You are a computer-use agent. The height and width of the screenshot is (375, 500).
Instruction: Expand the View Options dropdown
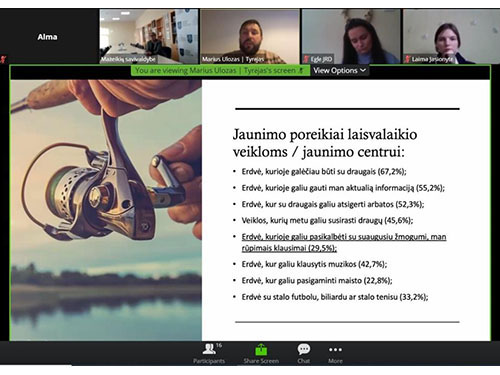click(339, 71)
